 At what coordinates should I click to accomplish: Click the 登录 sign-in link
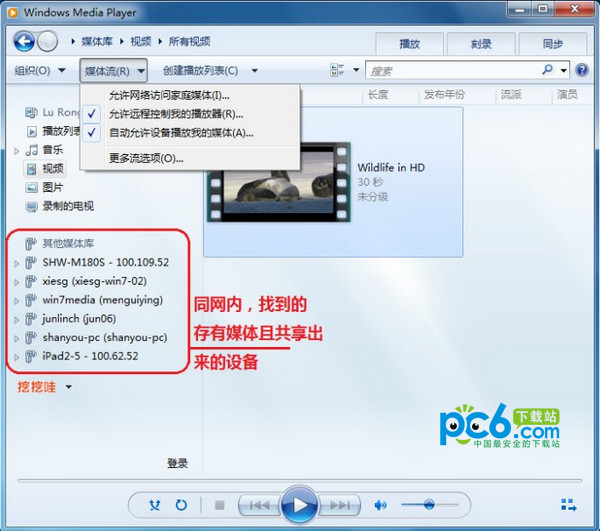coord(177,463)
